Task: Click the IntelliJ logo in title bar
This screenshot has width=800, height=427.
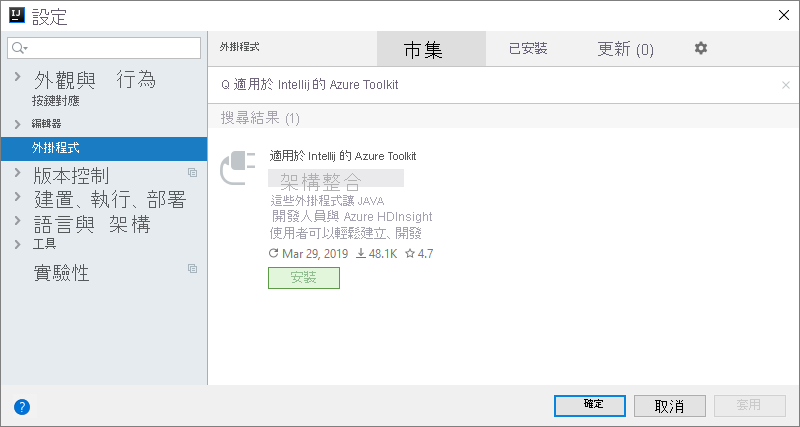Action: pyautogui.click(x=17, y=15)
